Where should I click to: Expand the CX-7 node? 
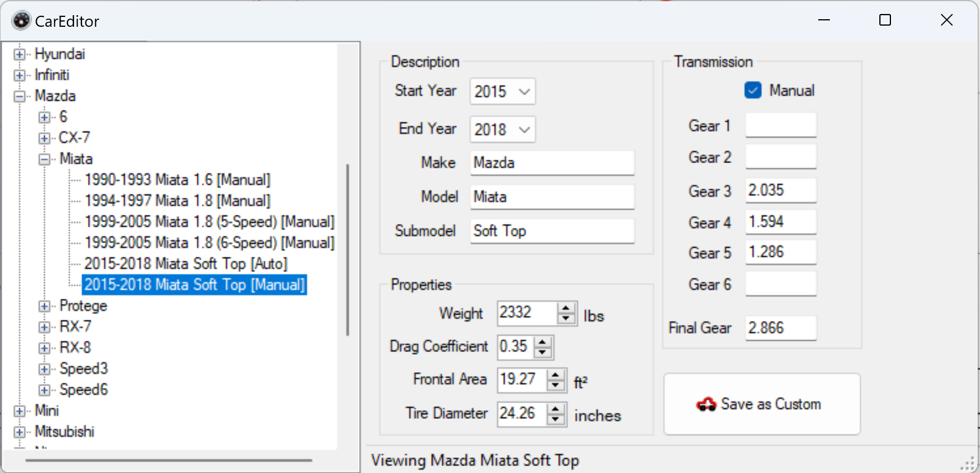click(44, 138)
